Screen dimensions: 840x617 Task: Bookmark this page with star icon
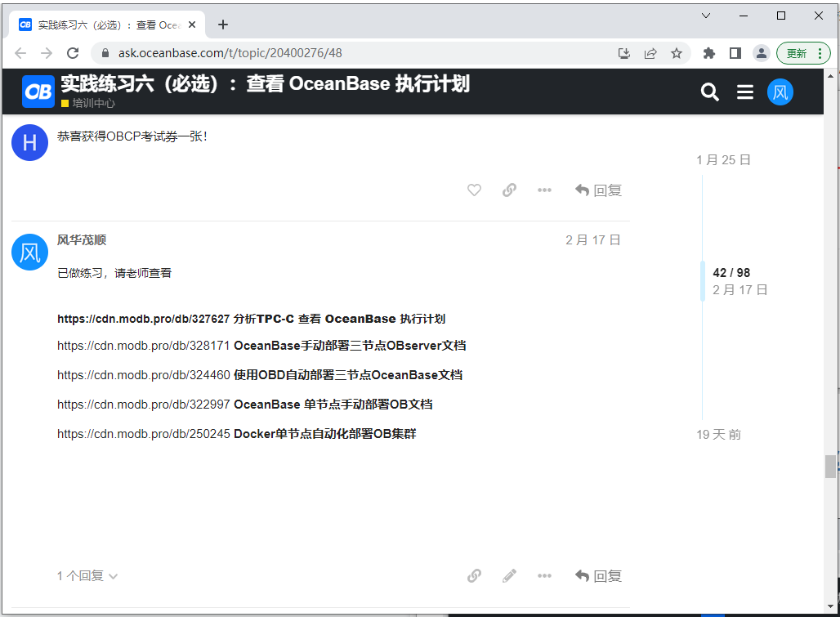677,53
